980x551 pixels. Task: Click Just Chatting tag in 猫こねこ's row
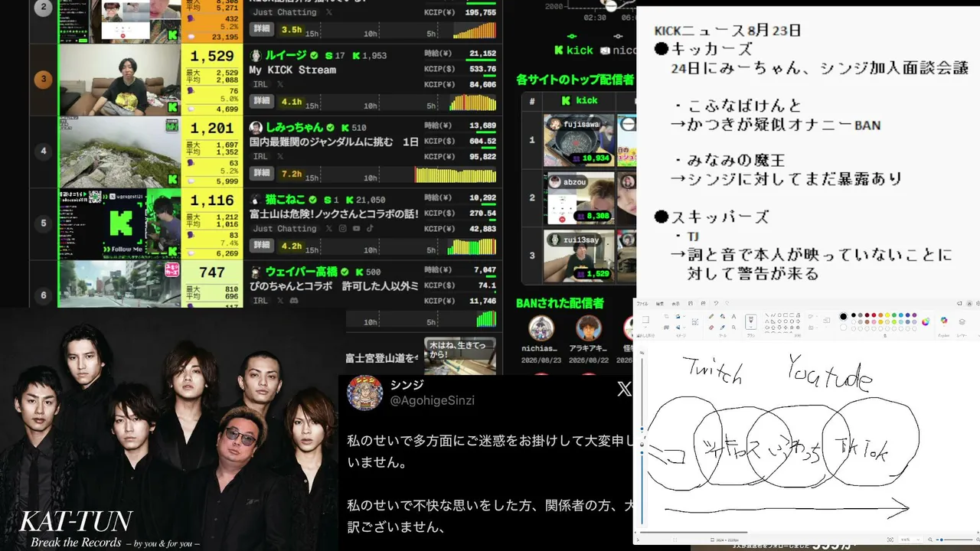tap(285, 228)
